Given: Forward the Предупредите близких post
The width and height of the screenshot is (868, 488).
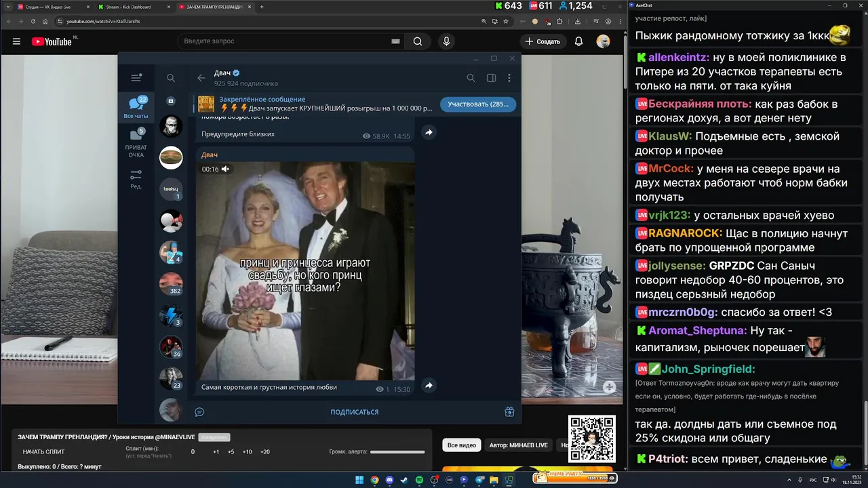Looking at the screenshot, I should click(x=429, y=132).
